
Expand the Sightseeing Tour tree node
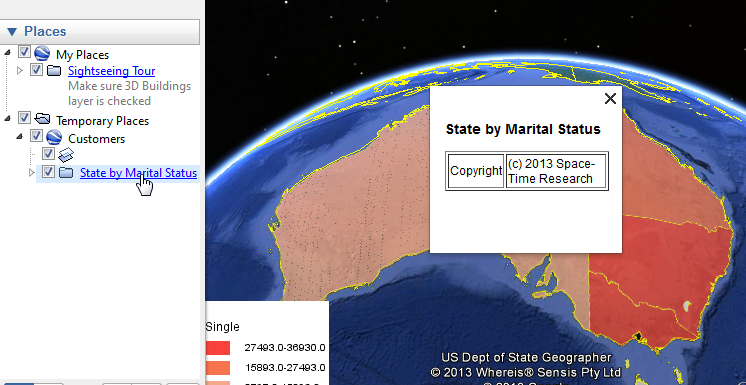click(x=20, y=70)
